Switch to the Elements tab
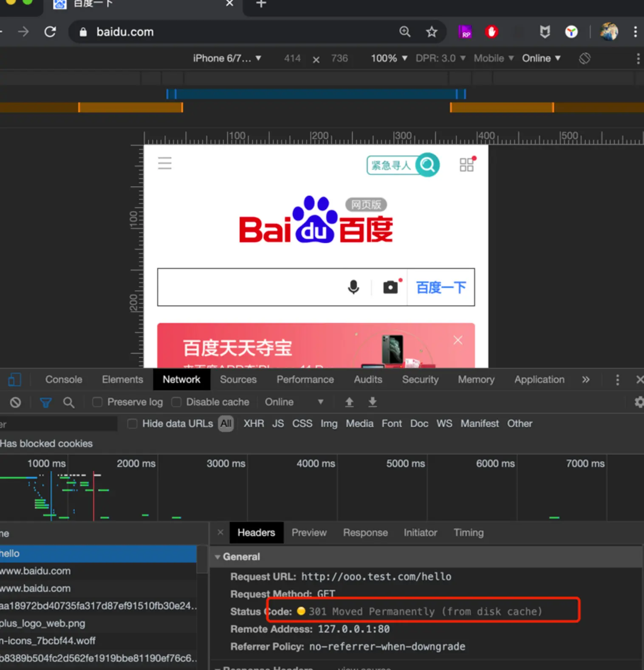Image resolution: width=644 pixels, height=670 pixels. point(122,380)
